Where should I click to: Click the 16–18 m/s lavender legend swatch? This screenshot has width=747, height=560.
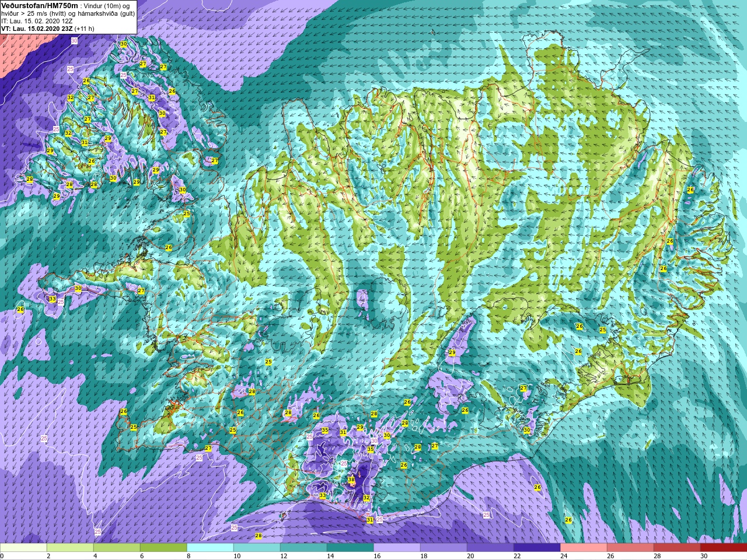[397, 548]
